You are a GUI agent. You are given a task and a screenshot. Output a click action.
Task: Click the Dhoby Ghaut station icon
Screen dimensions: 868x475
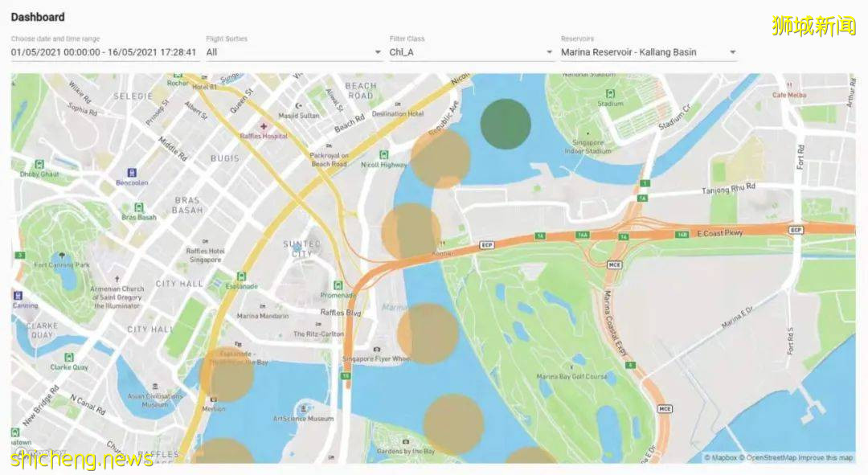pos(39,164)
